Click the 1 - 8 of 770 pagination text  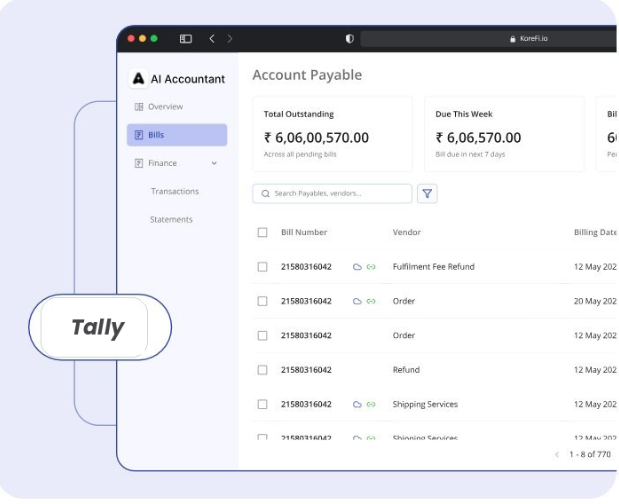(x=590, y=455)
